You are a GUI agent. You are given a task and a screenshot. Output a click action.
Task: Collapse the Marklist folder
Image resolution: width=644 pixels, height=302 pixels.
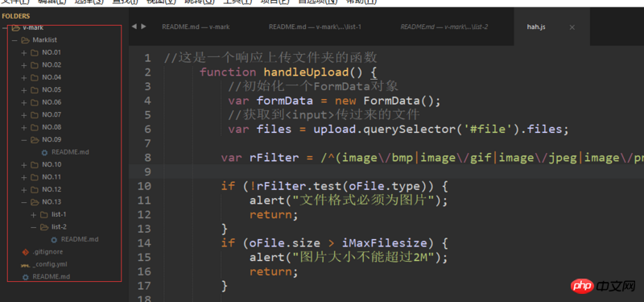coord(14,40)
